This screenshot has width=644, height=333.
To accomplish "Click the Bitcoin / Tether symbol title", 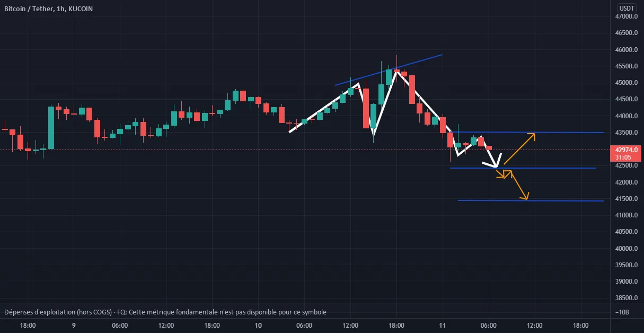I will [28, 8].
